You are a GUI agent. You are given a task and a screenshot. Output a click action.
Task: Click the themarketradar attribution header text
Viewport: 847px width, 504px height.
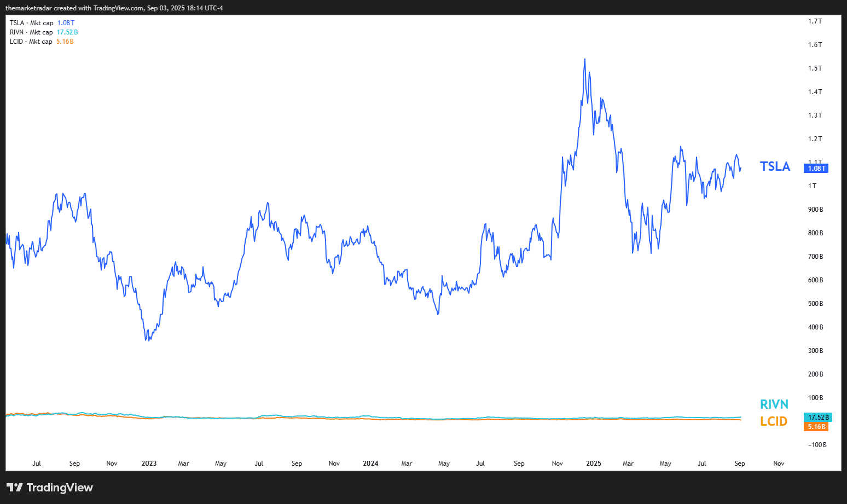point(114,8)
